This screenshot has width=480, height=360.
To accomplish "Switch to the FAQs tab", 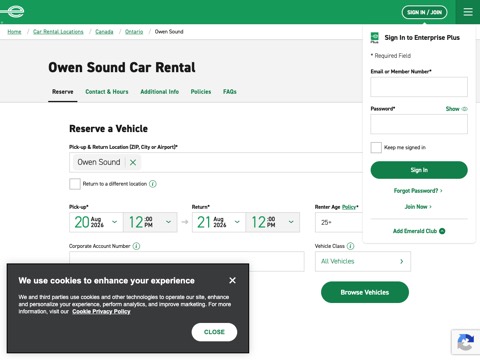I will click(230, 92).
